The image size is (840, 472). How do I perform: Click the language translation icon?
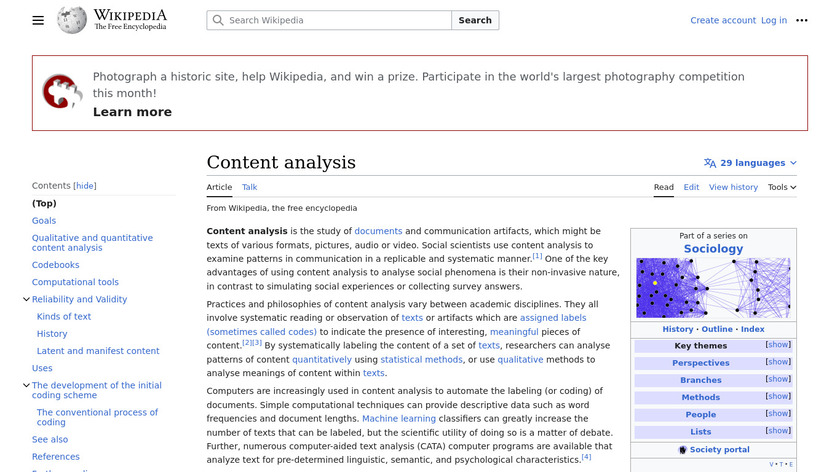click(x=710, y=163)
